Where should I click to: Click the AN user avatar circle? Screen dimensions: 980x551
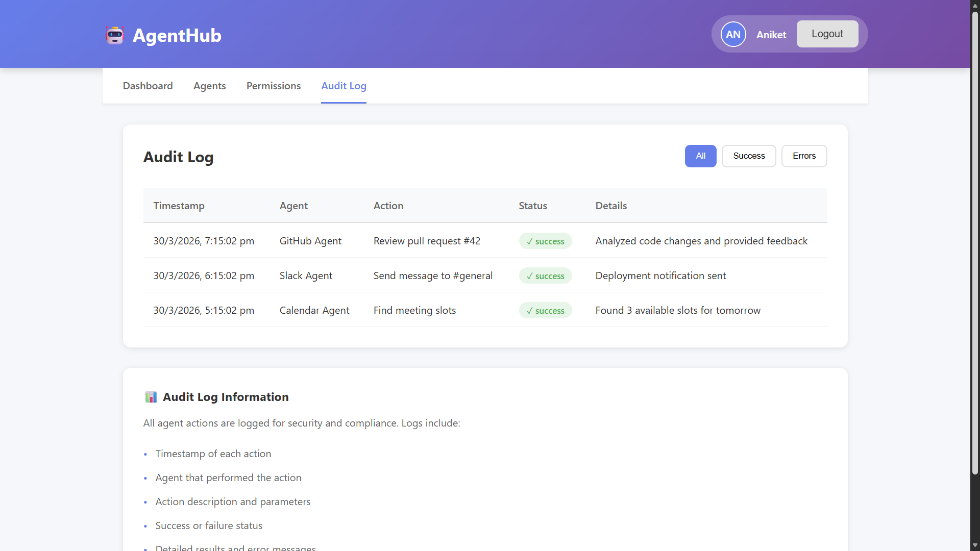tap(733, 34)
